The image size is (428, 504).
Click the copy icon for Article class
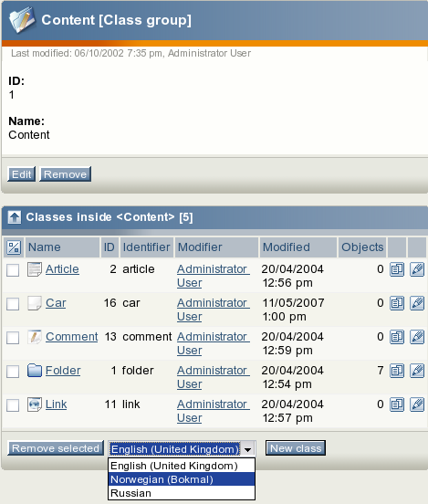[x=397, y=269]
